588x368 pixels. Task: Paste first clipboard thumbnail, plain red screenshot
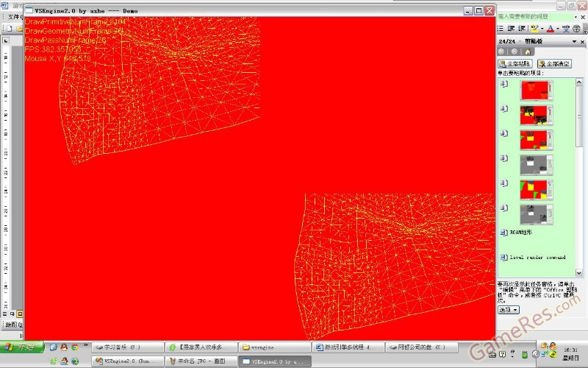click(x=537, y=90)
